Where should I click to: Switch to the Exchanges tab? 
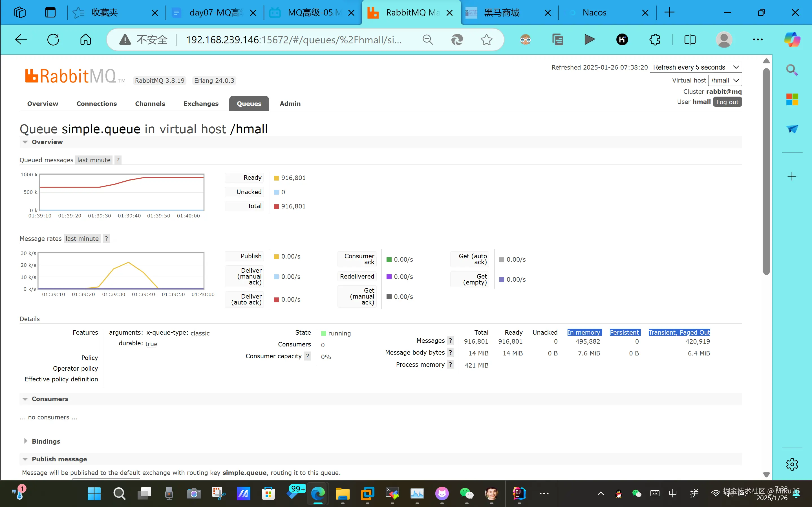[x=201, y=104]
